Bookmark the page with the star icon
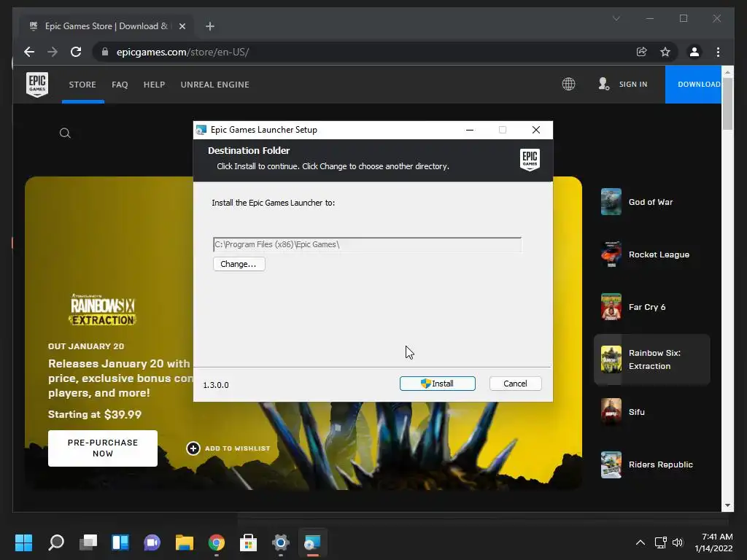The height and width of the screenshot is (560, 747). tap(665, 52)
